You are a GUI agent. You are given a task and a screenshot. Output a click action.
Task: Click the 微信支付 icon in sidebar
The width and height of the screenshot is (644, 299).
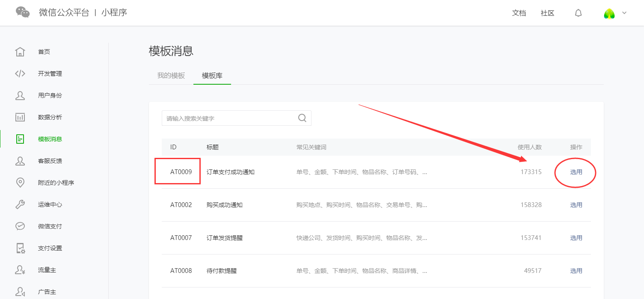20,226
